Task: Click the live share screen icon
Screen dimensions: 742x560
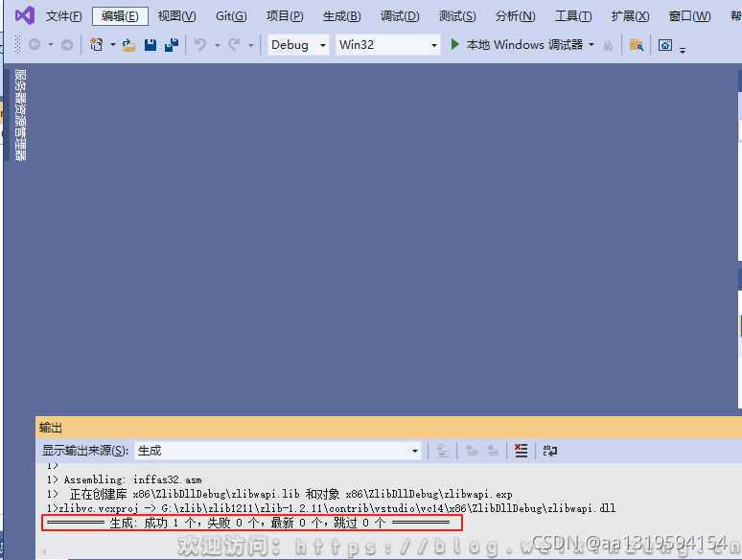Action: pyautogui.click(x=665, y=45)
